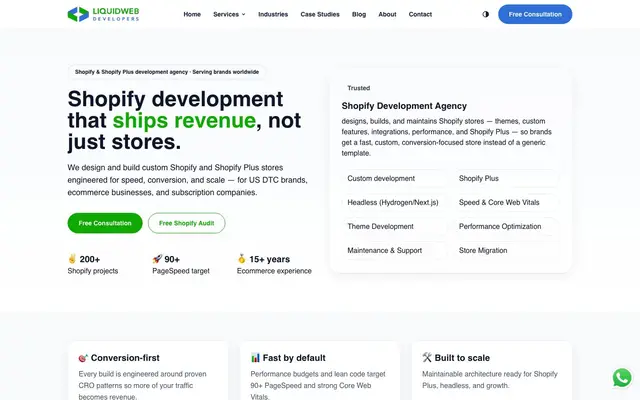Open the Contact page
Viewport: 640px width, 400px height.
pyautogui.click(x=420, y=14)
